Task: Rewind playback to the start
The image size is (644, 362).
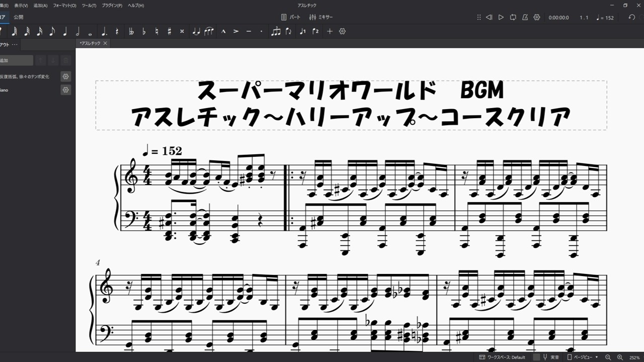Action: tap(489, 17)
